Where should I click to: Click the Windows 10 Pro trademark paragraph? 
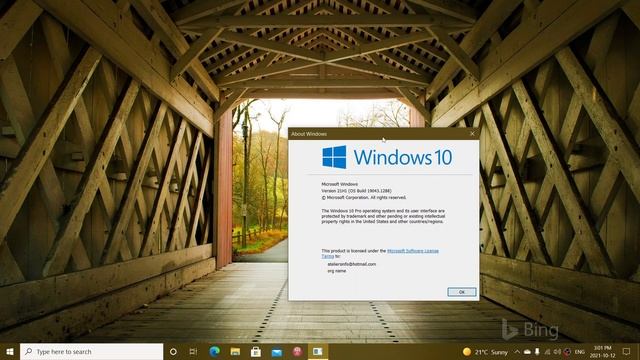pyautogui.click(x=383, y=216)
